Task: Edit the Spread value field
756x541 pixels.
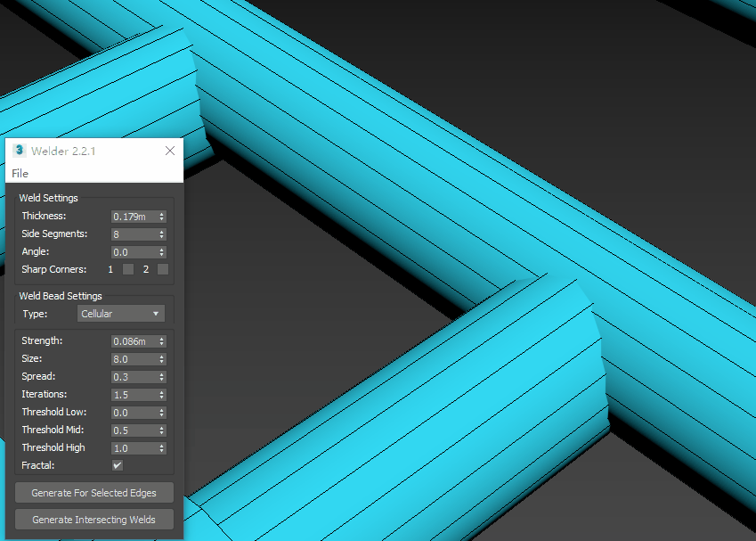Action: (134, 377)
